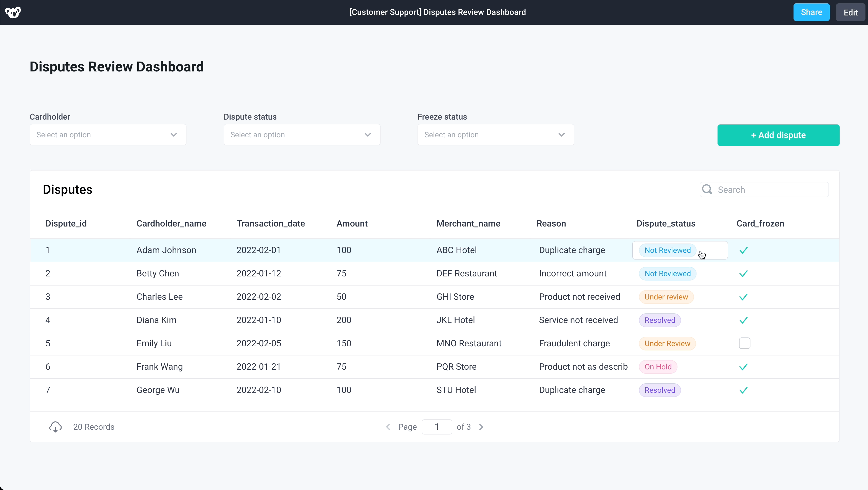Click the Card_frozen checkmark for Frank Wang
This screenshot has width=868, height=490.
[743, 367]
